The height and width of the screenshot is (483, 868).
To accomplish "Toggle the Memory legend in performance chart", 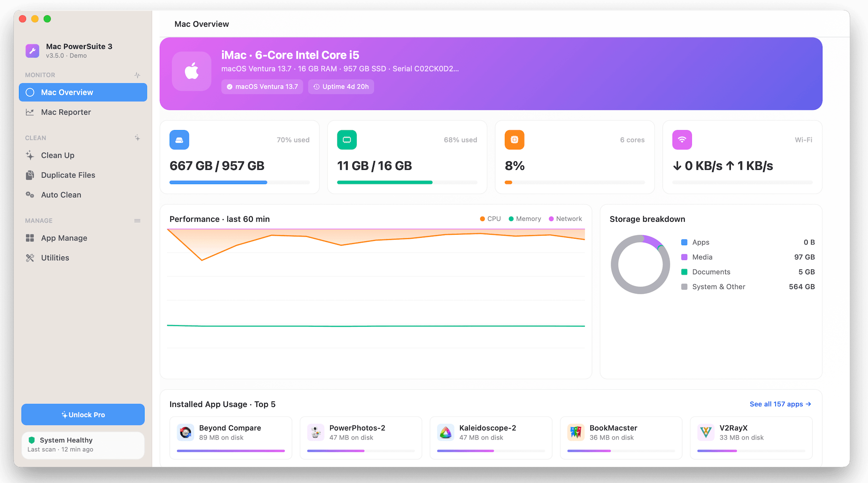I will [525, 219].
